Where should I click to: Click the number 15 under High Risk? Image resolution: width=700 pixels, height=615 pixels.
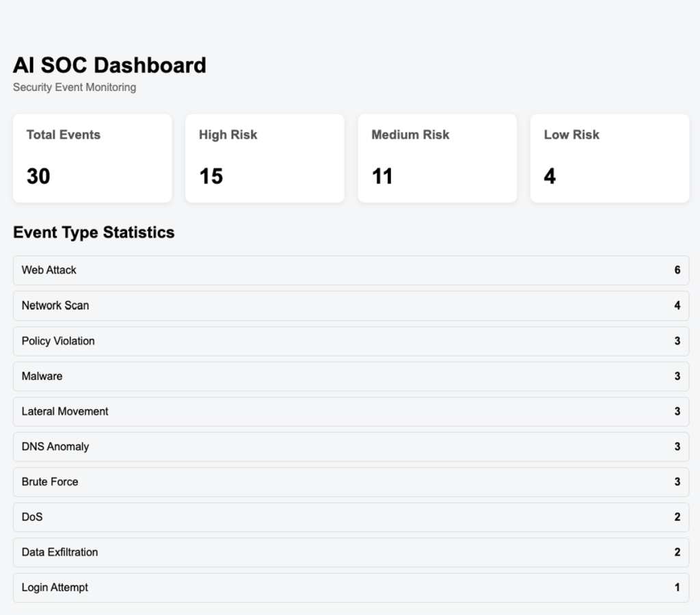[x=211, y=176]
